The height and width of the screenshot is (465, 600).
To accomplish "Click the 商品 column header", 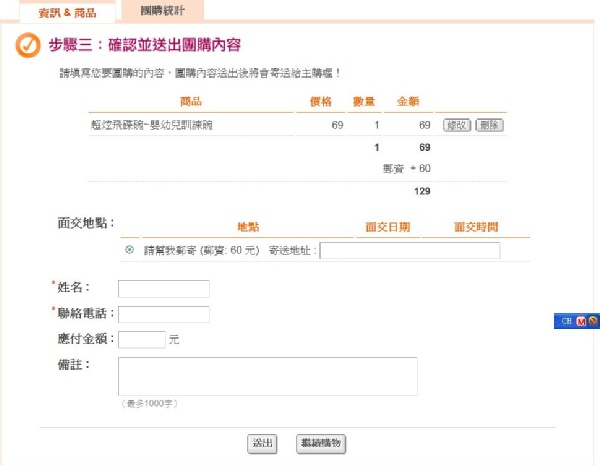I will click(190, 101).
